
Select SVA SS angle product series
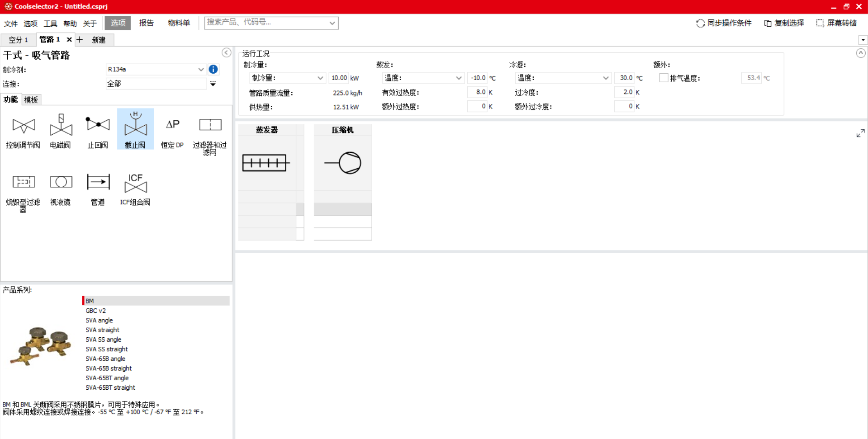(x=156, y=340)
